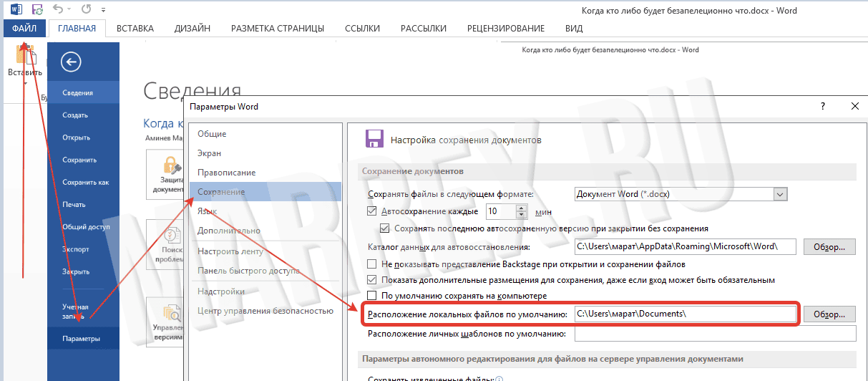
Task: Toggle keep last autosaved version checkbox
Action: pyautogui.click(x=385, y=228)
